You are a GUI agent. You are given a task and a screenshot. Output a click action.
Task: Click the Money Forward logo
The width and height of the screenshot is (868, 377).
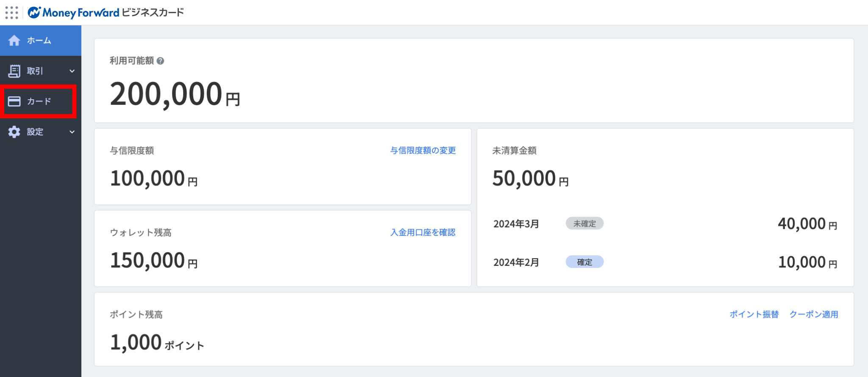74,13
